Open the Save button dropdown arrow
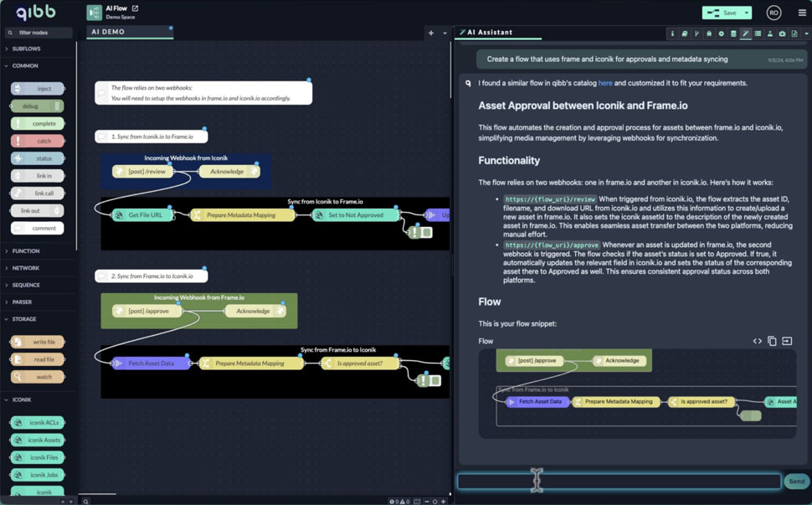 [x=747, y=13]
